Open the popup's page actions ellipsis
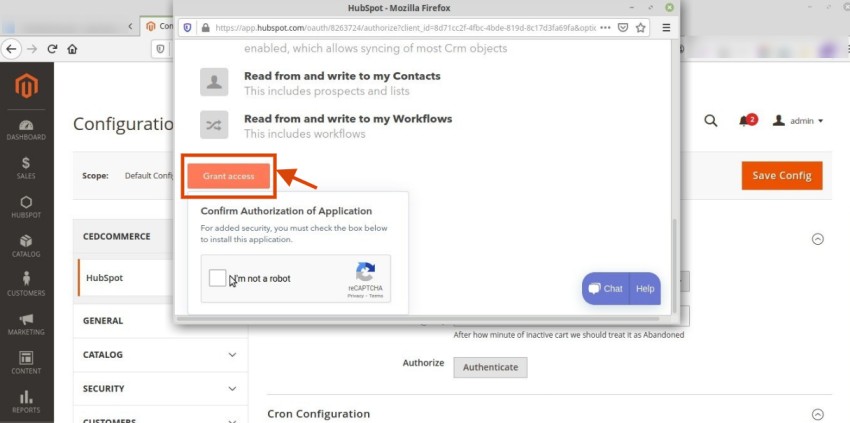 (x=606, y=28)
